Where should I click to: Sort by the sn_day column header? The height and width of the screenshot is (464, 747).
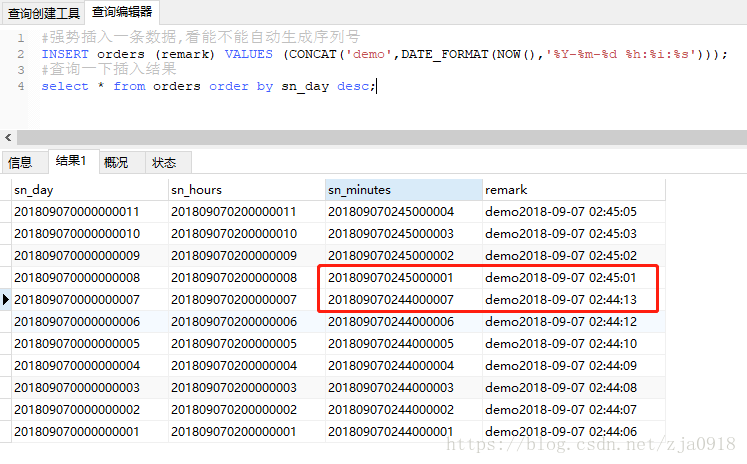tap(90, 190)
